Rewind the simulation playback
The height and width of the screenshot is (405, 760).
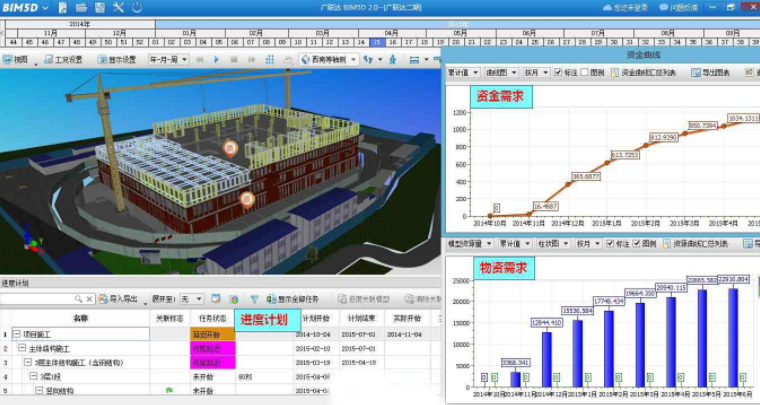click(199, 60)
